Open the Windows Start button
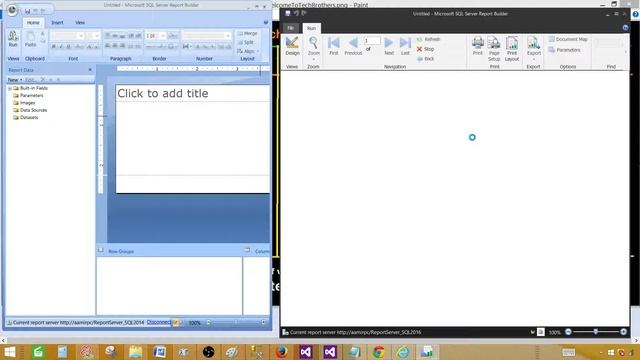Image resolution: width=640 pixels, height=360 pixels. pyautogui.click(x=10, y=352)
